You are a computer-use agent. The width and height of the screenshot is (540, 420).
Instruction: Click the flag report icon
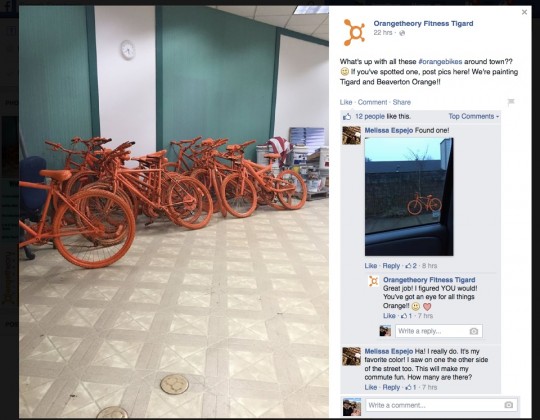(511, 102)
